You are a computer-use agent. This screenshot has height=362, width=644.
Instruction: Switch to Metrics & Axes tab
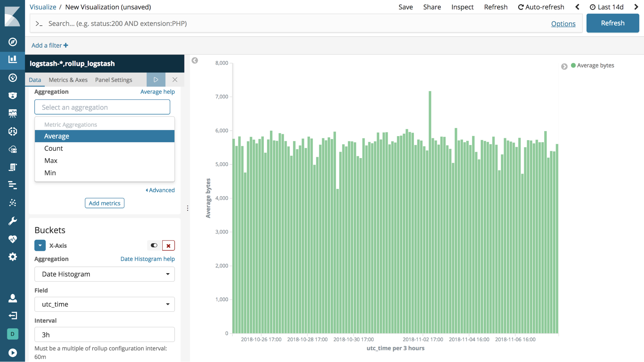(x=68, y=80)
